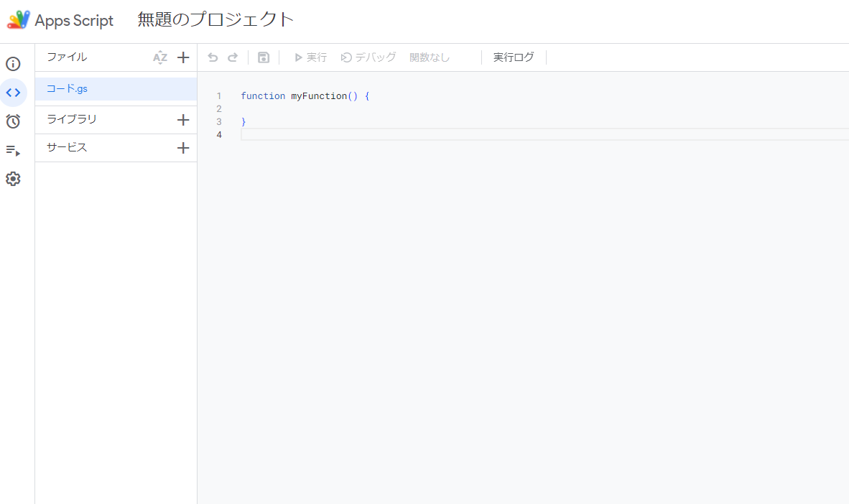The height and width of the screenshot is (504, 849).
Task: View the executions list sidebar icon
Action: point(13,150)
